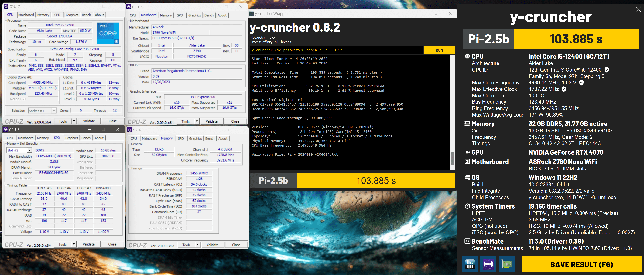Click the Cores count field showing 6
The height and width of the screenshot is (275, 644).
[81, 111]
